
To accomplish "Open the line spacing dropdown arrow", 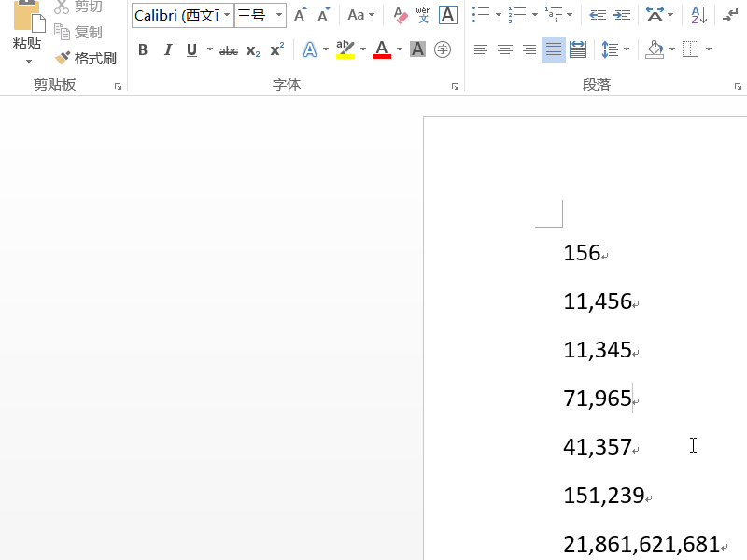I will (x=627, y=49).
